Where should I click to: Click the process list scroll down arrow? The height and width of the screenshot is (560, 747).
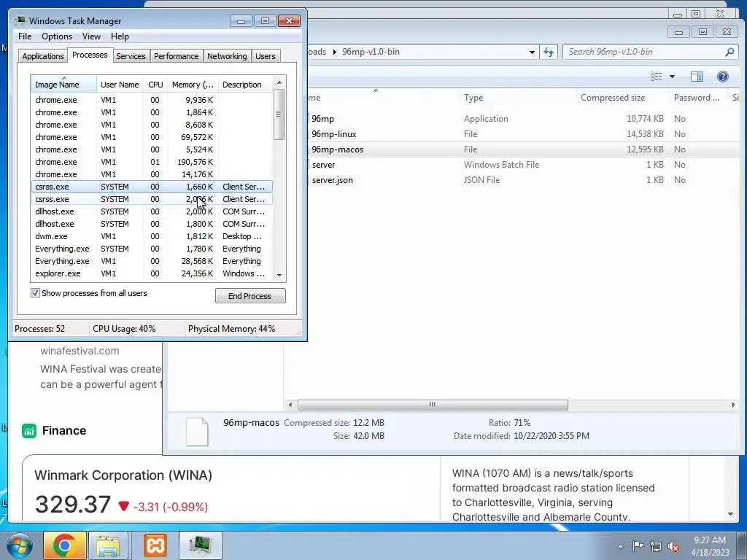pyautogui.click(x=279, y=275)
